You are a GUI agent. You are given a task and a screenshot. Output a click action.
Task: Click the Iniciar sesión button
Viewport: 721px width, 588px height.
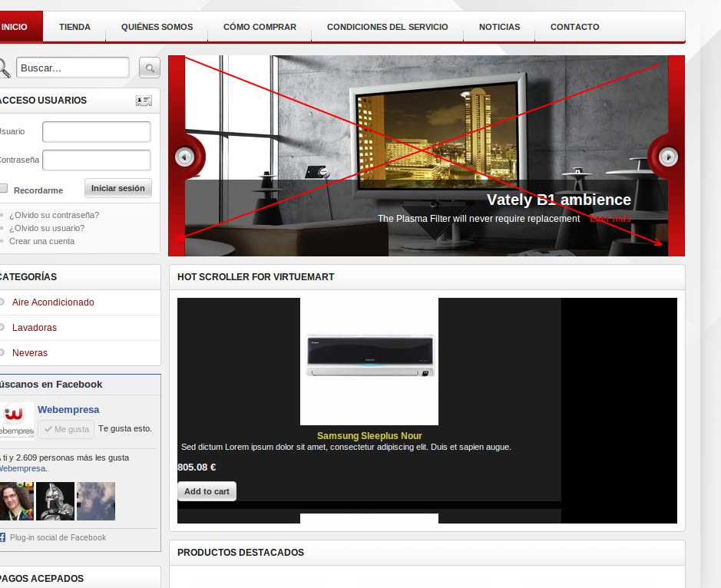point(117,188)
